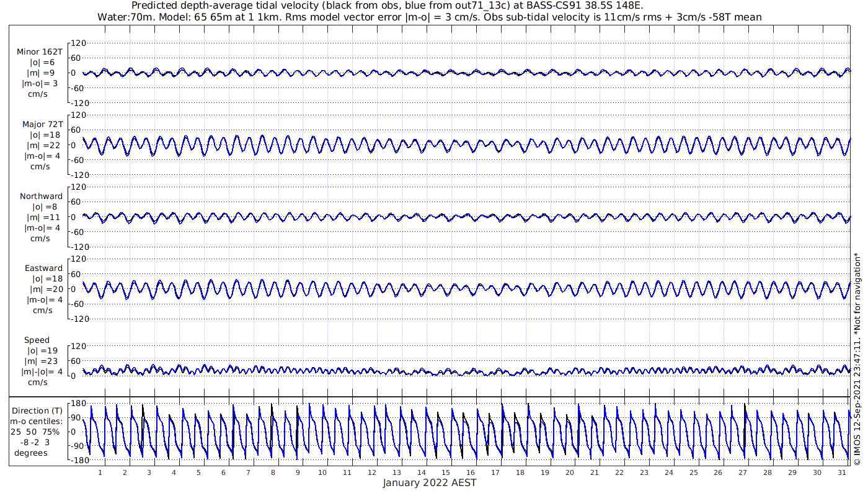Click day "21" on the date axis
This screenshot has width=868, height=496.
(x=595, y=472)
